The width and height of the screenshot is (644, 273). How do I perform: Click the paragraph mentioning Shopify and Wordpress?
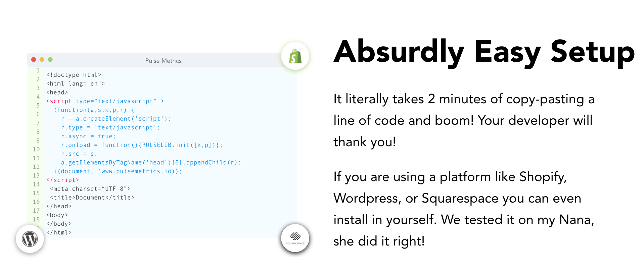(464, 209)
